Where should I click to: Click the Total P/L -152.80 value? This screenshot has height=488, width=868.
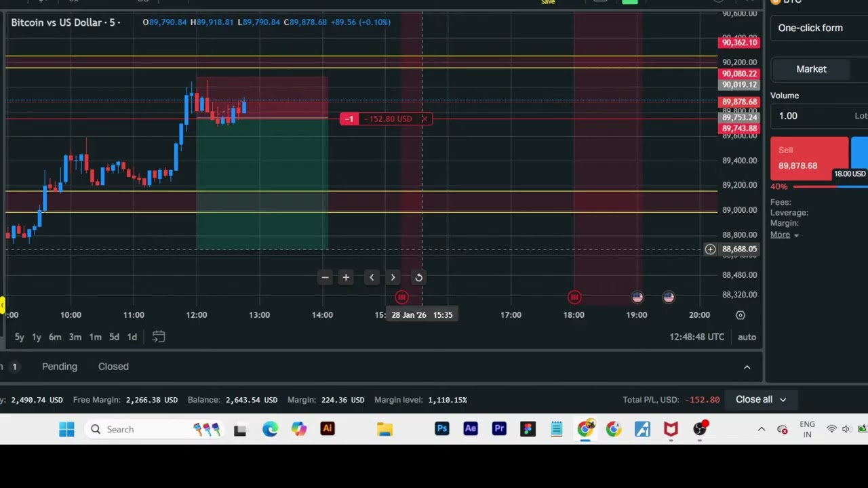click(703, 400)
